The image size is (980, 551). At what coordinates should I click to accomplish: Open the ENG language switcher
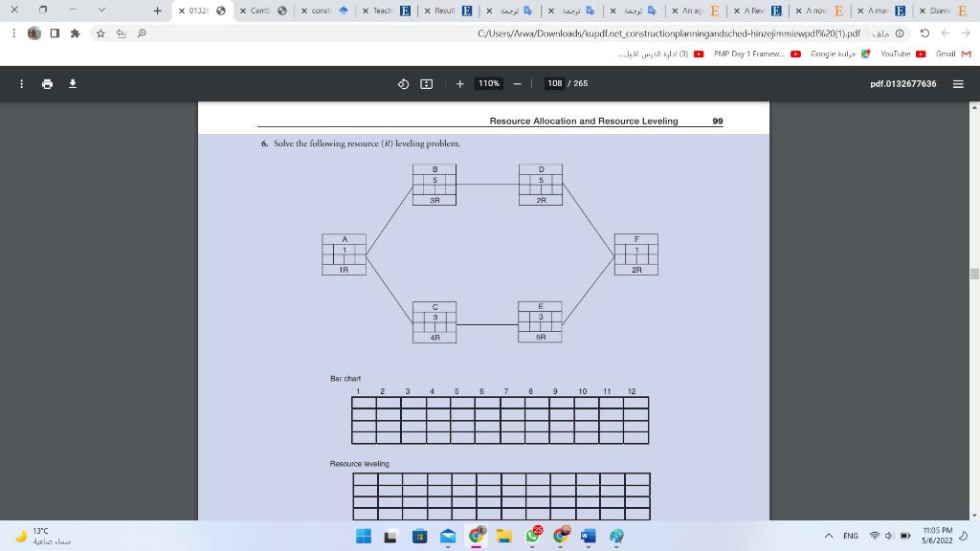[851, 536]
